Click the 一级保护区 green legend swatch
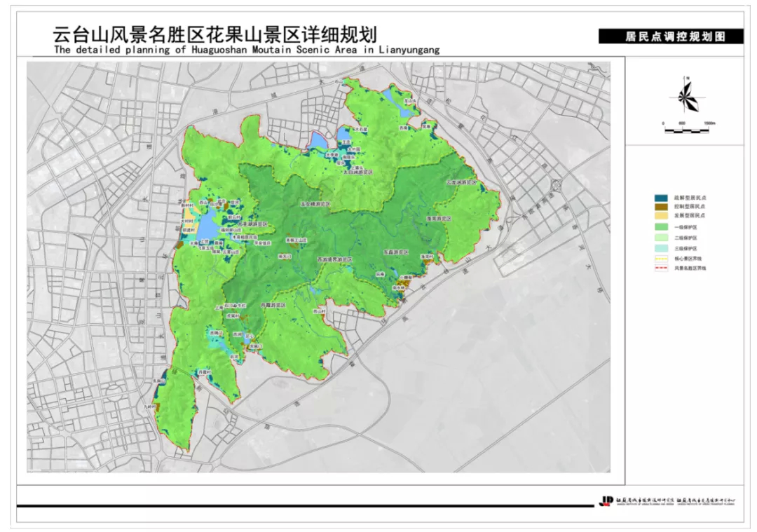Screen dimensions: 757x532 661,227
